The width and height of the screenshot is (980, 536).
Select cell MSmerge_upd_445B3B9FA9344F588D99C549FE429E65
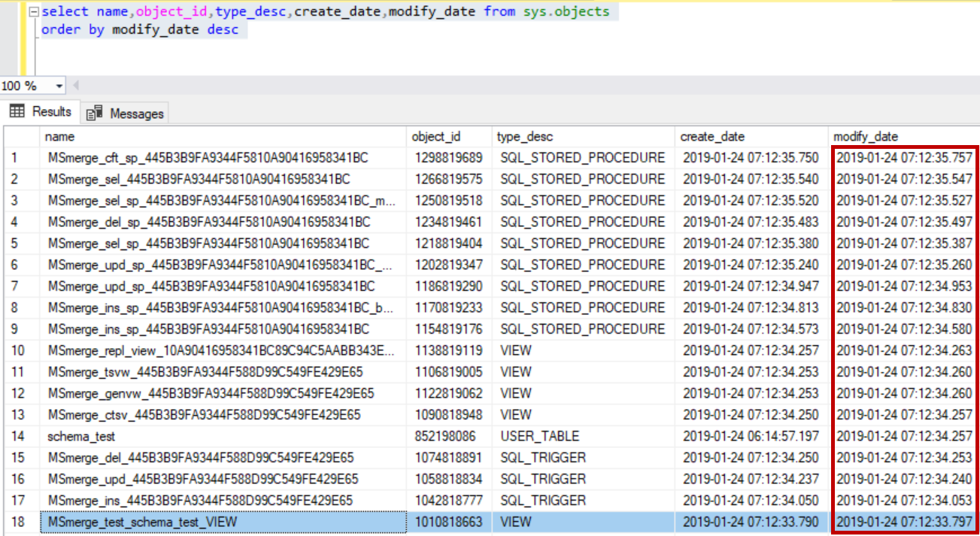[x=223, y=479]
